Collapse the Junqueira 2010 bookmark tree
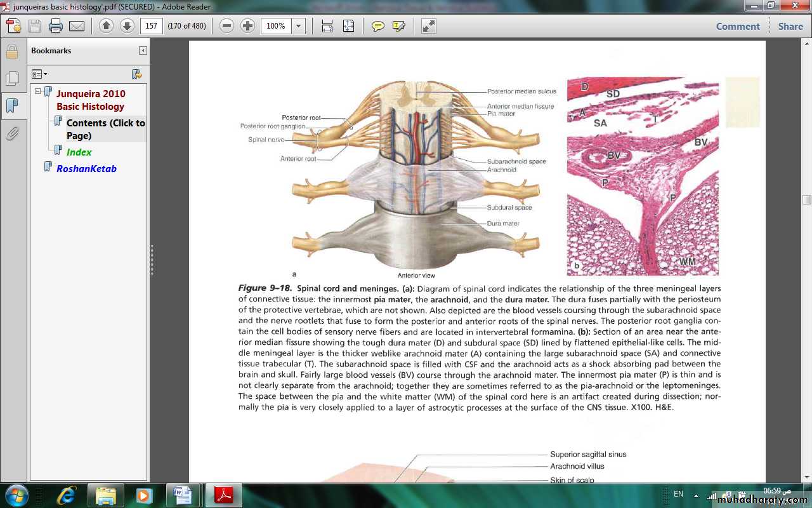This screenshot has width=812, height=508. (x=38, y=91)
